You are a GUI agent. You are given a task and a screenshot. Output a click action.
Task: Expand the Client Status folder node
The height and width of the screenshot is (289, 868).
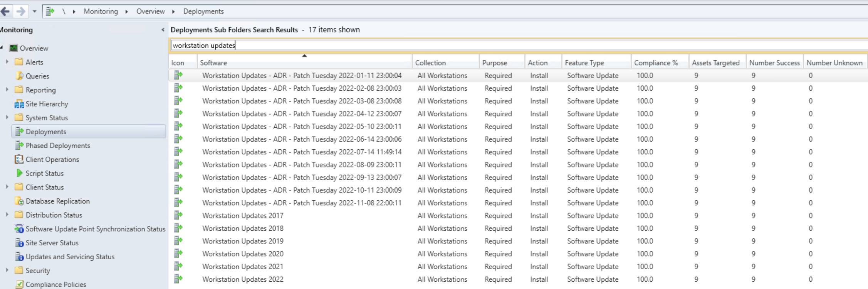[x=7, y=187]
